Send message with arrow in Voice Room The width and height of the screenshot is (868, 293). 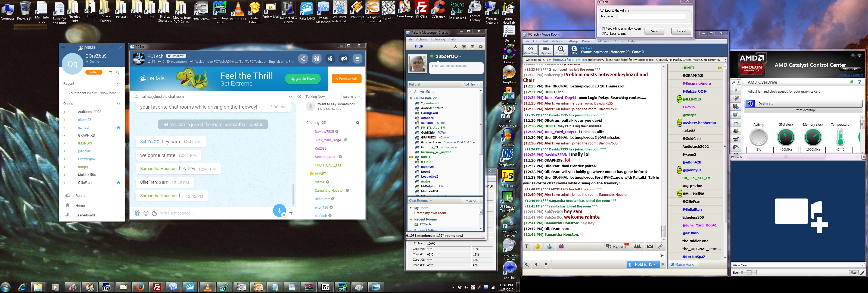[x=662, y=256]
